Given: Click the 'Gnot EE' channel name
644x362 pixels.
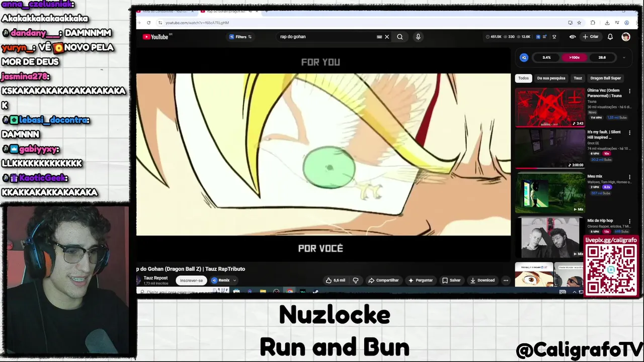Looking at the screenshot, I should [594, 143].
